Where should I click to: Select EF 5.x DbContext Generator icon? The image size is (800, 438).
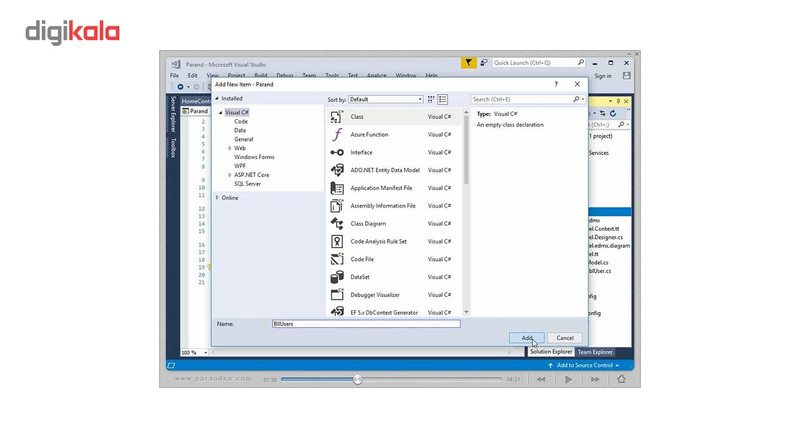337,311
